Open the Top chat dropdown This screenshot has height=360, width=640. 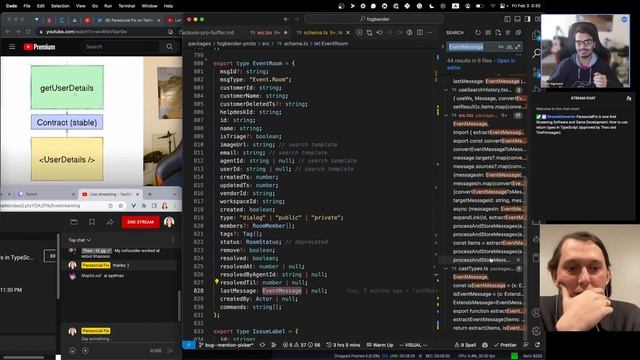point(80,240)
